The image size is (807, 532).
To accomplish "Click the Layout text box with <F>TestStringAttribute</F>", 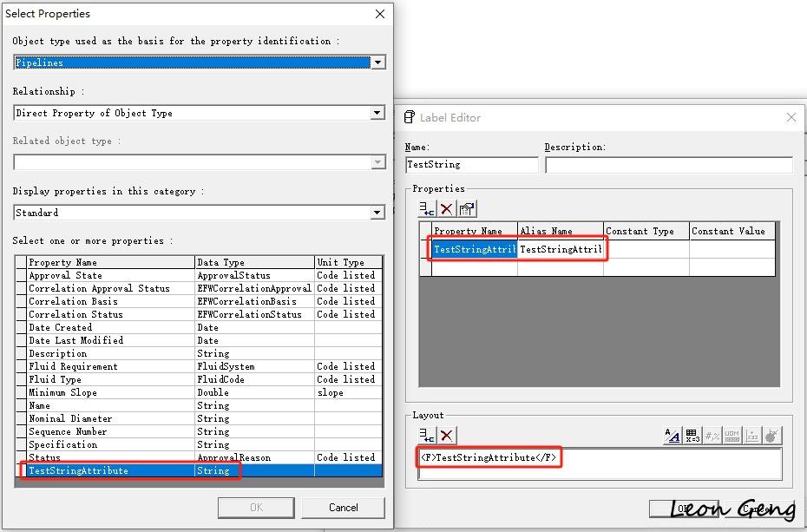I will pos(600,463).
